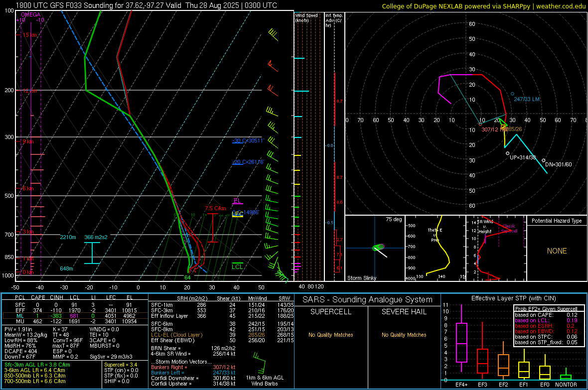Click the orange "NONE" hazard type

[557, 251]
